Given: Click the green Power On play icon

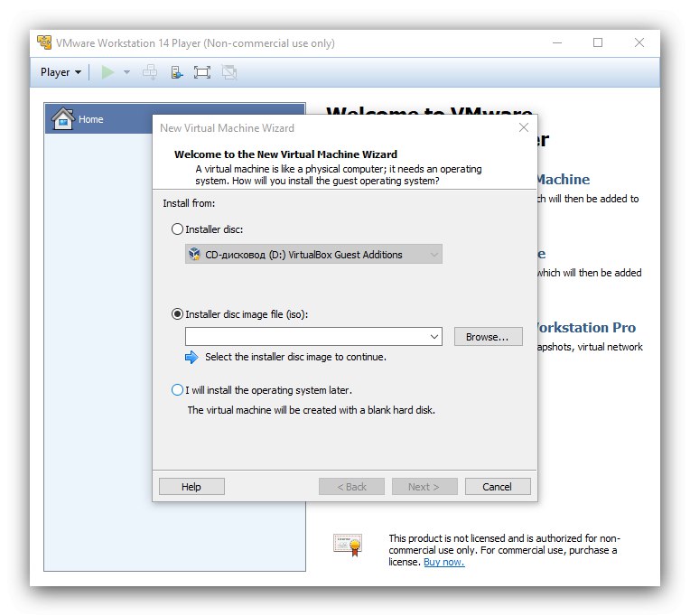Looking at the screenshot, I should [107, 72].
